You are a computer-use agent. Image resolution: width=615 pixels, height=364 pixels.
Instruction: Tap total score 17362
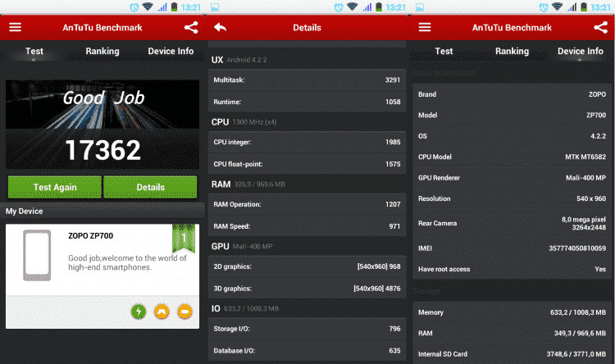102,150
